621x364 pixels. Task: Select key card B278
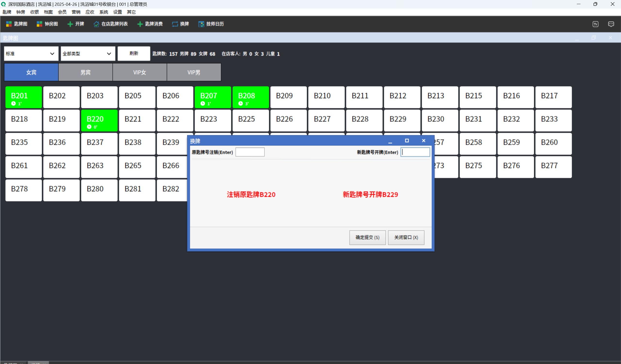(x=24, y=190)
